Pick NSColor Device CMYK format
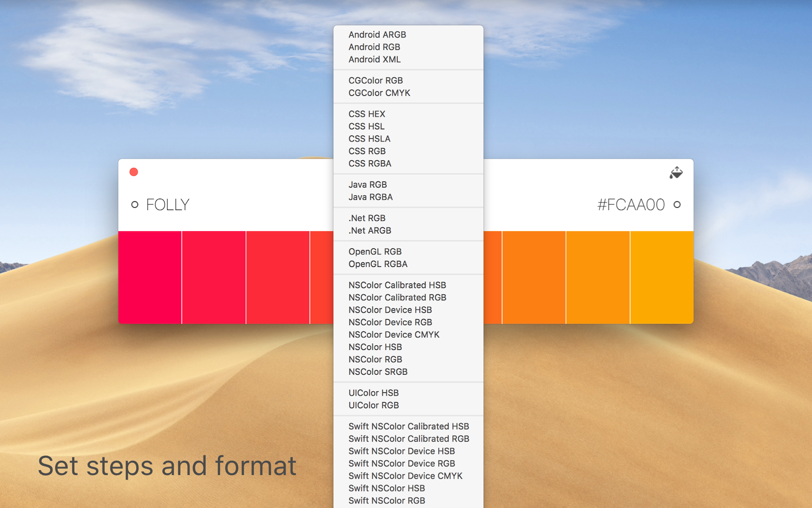The image size is (812, 508). click(393, 335)
